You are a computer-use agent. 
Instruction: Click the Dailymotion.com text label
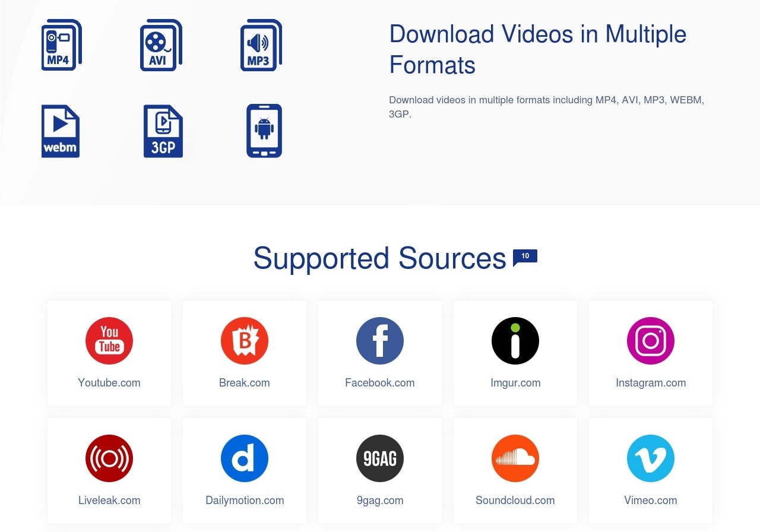(245, 501)
